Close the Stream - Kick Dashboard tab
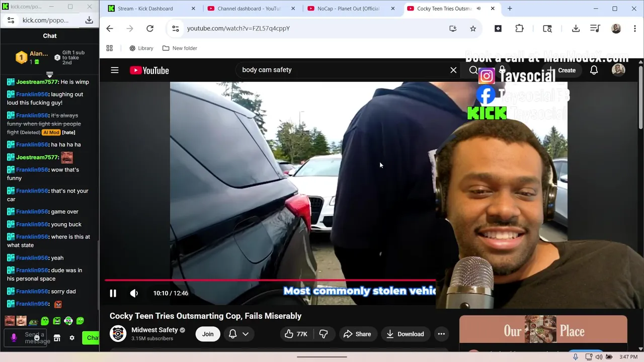Viewport: 644px width, 362px height. click(x=193, y=9)
